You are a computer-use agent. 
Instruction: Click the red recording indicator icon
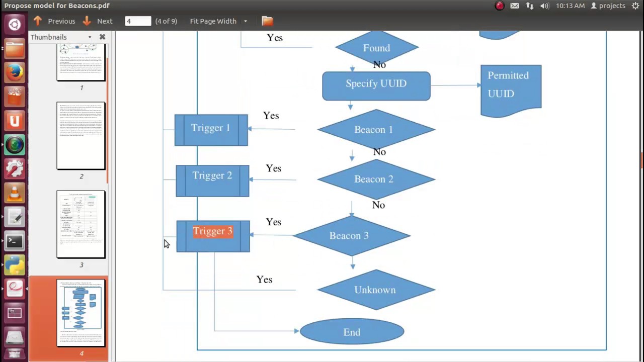[499, 6]
